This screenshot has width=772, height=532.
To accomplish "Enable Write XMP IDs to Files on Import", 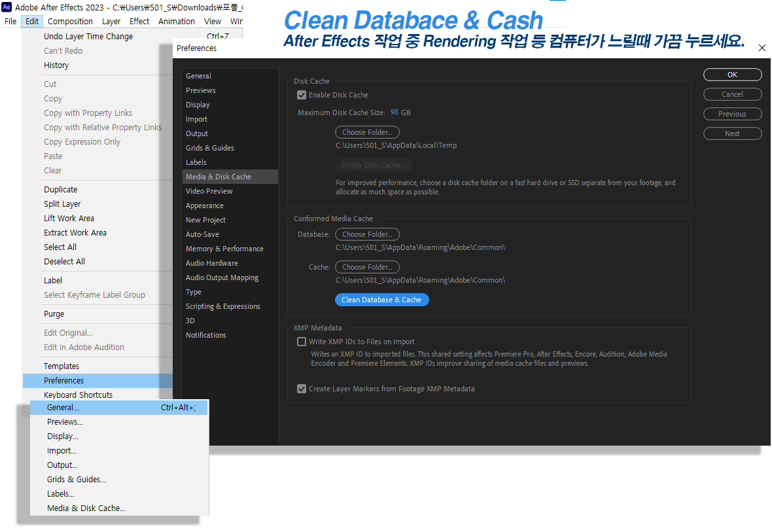I will pos(302,342).
